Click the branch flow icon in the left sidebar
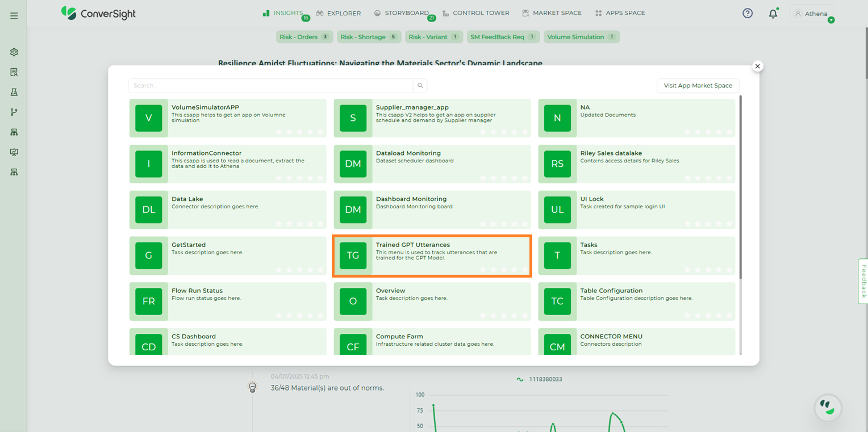This screenshot has width=868, height=432. (14, 112)
